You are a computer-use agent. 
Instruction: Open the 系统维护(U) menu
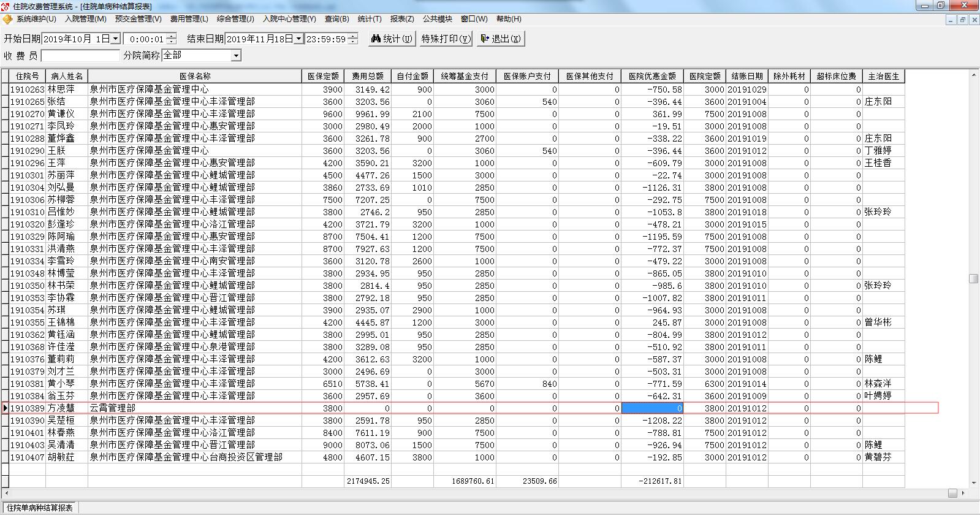coord(36,19)
